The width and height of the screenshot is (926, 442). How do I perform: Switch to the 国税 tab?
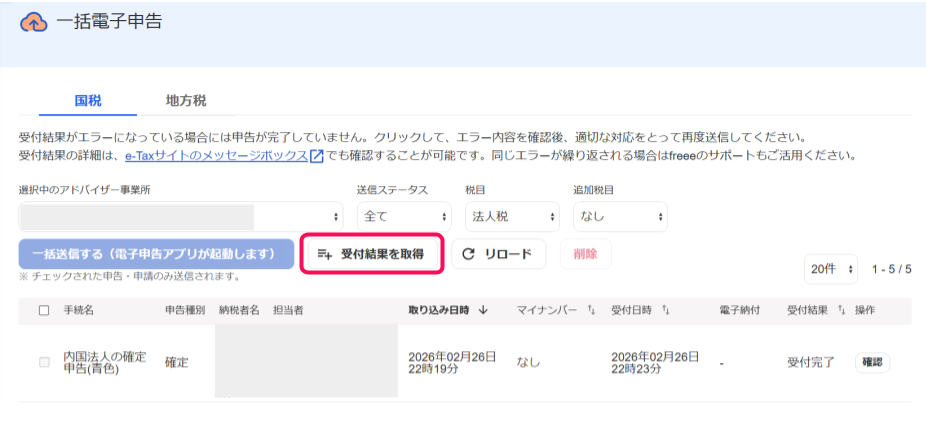point(88,100)
